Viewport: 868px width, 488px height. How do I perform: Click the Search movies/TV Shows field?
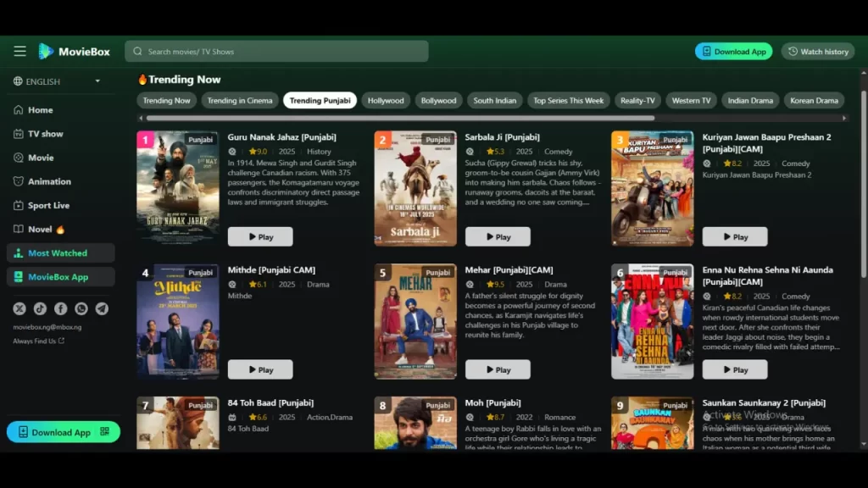277,52
